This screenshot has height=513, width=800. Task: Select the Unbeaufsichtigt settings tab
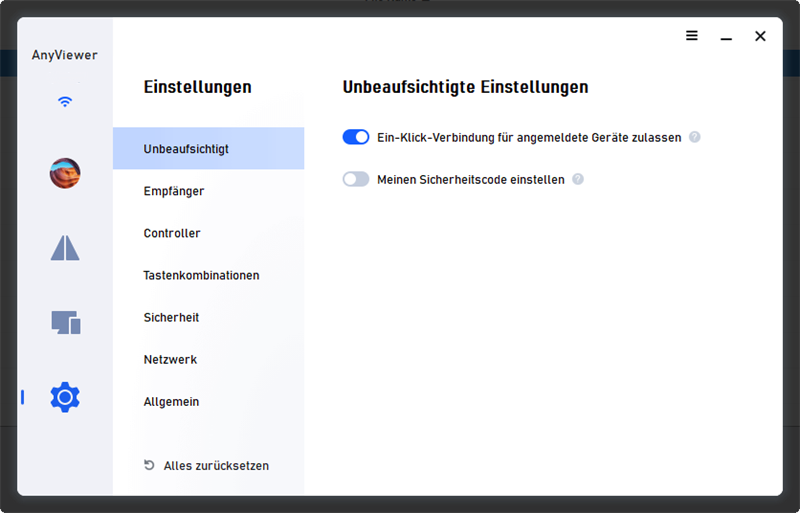(186, 149)
